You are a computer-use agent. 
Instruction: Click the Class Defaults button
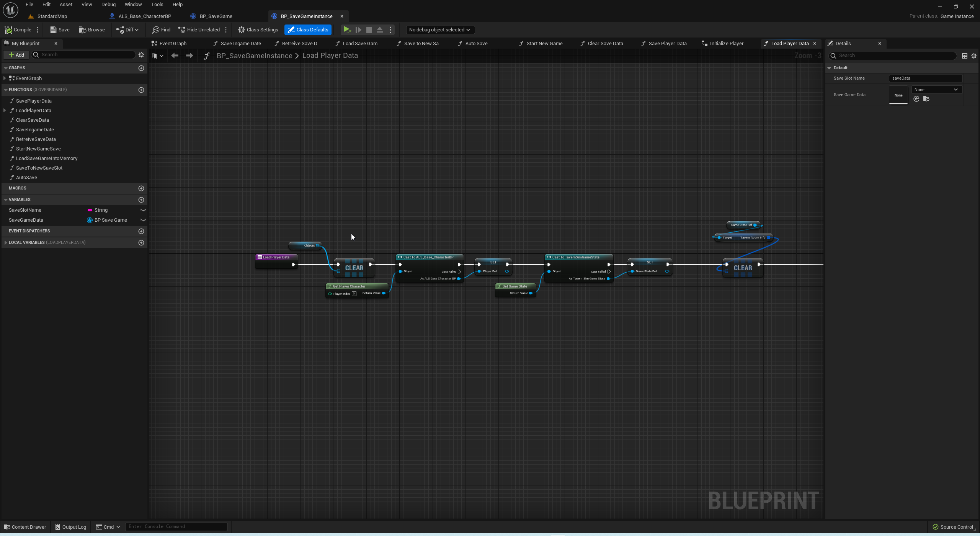[x=308, y=29]
